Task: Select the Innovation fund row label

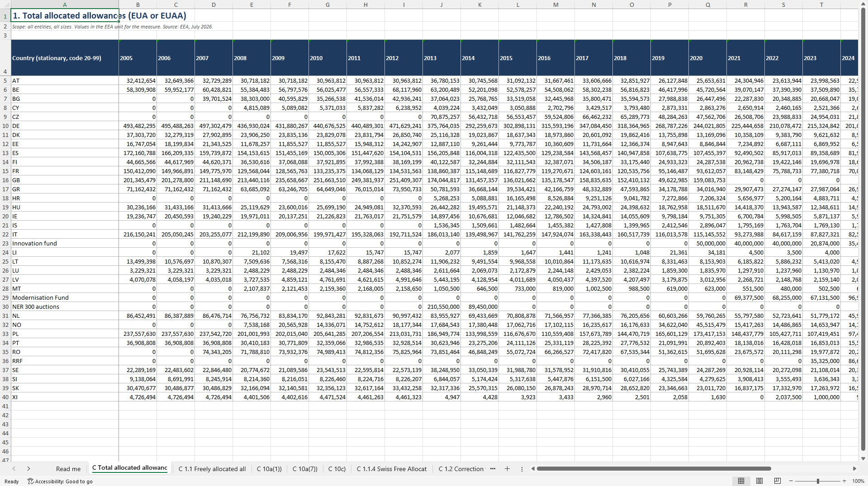Action: [x=65, y=243]
